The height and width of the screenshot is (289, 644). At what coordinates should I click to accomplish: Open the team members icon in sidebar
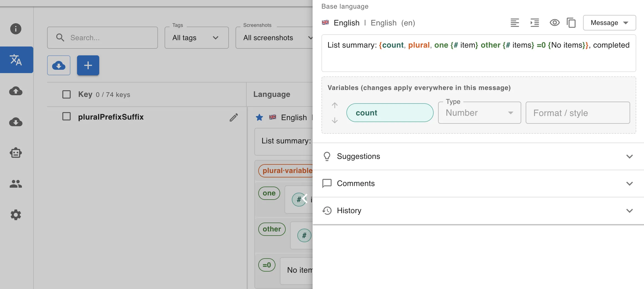tap(16, 184)
